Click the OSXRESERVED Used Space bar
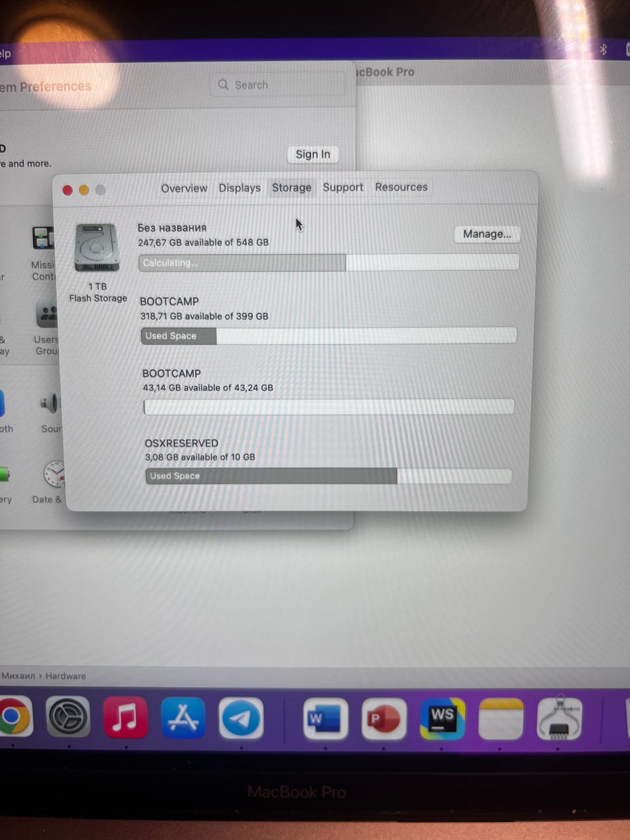 tap(328, 476)
